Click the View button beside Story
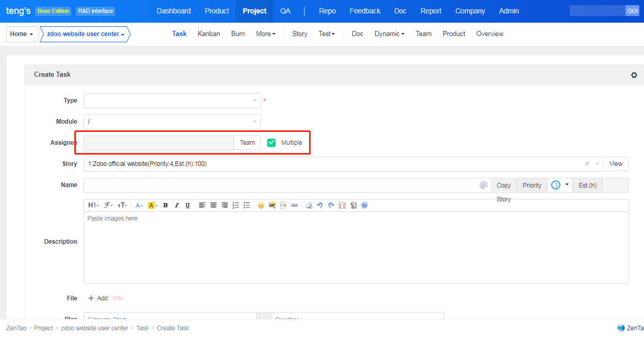The height and width of the screenshot is (337, 644). 616,164
